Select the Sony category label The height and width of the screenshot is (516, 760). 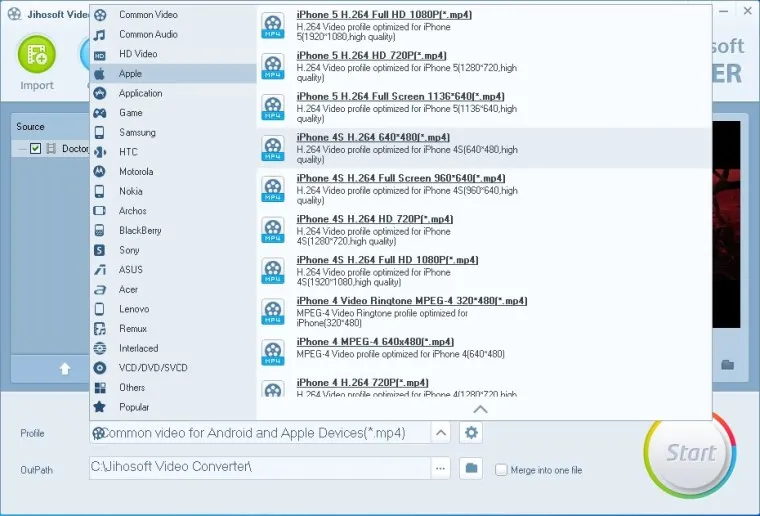click(x=129, y=250)
